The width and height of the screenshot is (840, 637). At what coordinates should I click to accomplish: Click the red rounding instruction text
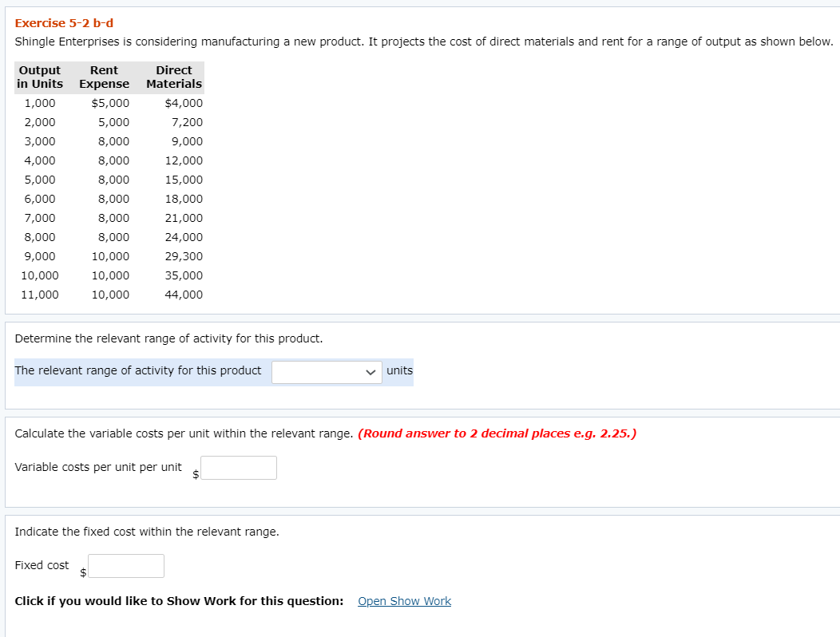497,433
